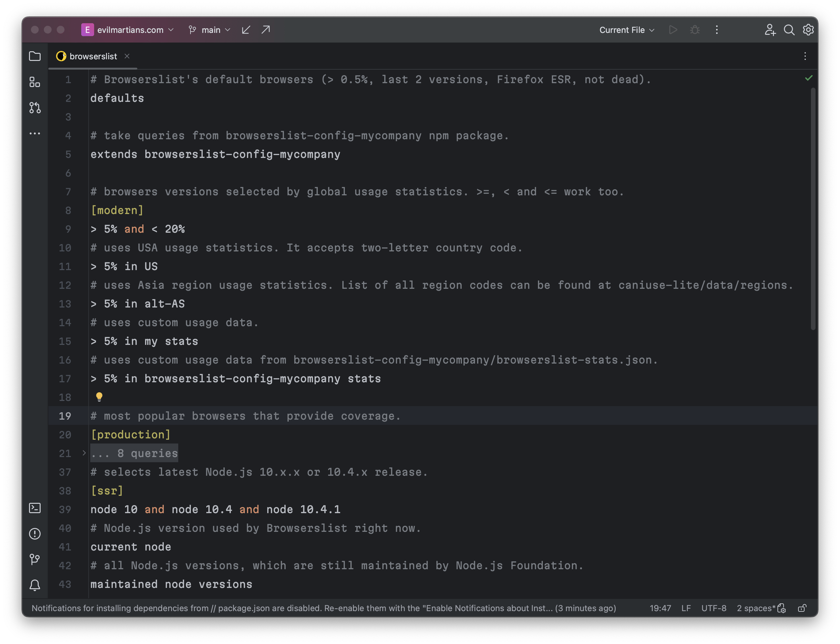
Task: Click the '> 5% in US' query
Action: point(124,266)
